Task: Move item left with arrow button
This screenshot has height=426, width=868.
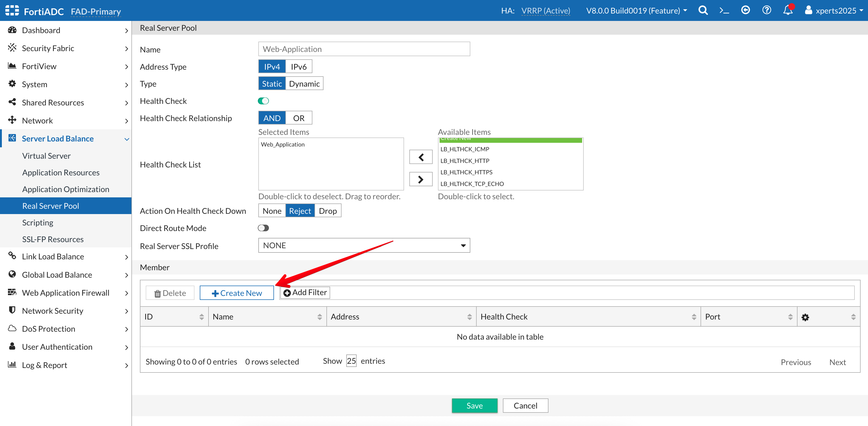Action: (420, 157)
